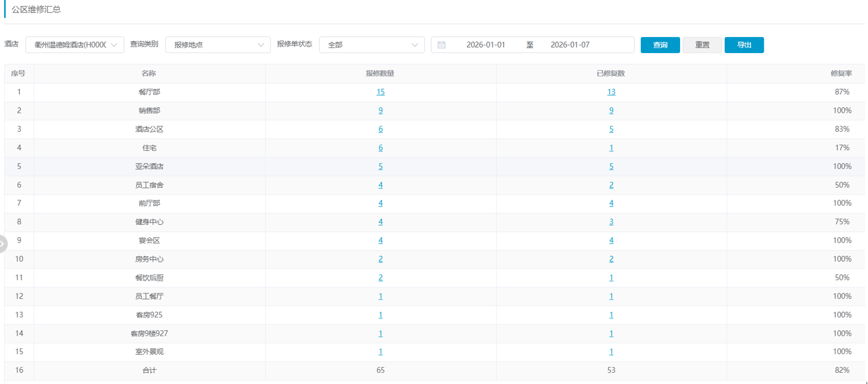868x384 pixels.
Task: Click the 报修数量 column header
Action: 380,73
